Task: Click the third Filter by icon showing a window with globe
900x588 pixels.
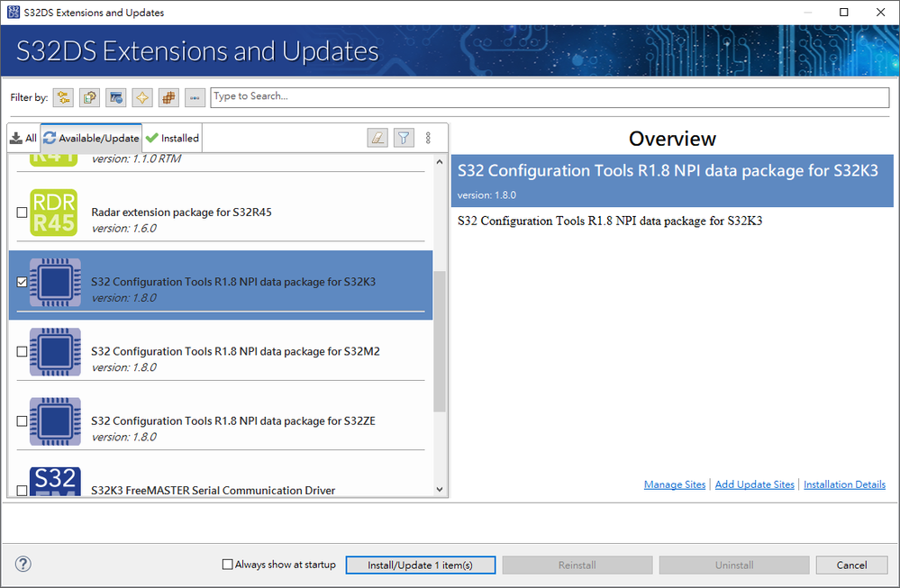Action: click(x=116, y=97)
